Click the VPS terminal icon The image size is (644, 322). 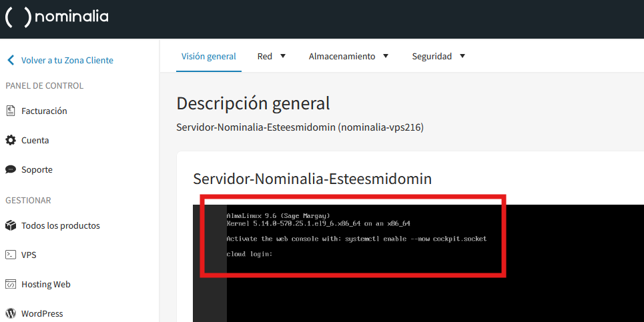pos(11,255)
